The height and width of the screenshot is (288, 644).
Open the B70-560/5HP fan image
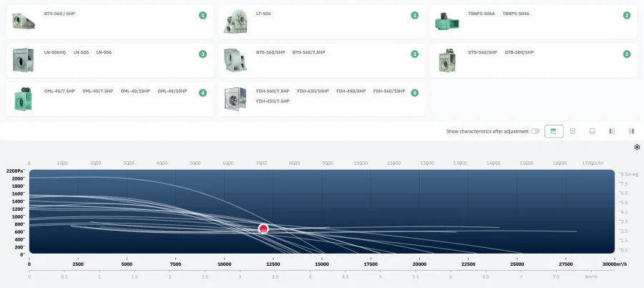[x=235, y=60]
